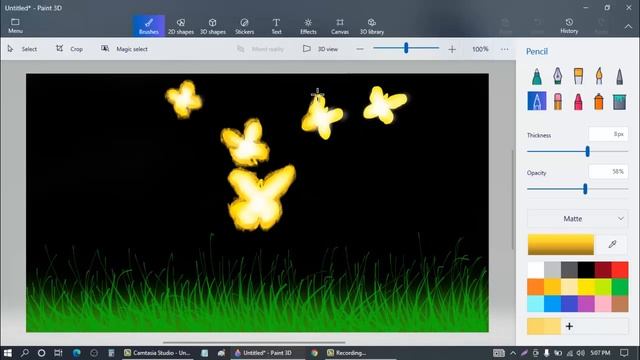Click the canvas vertical scrollbar
The height and width of the screenshot is (360, 640).
point(513,200)
